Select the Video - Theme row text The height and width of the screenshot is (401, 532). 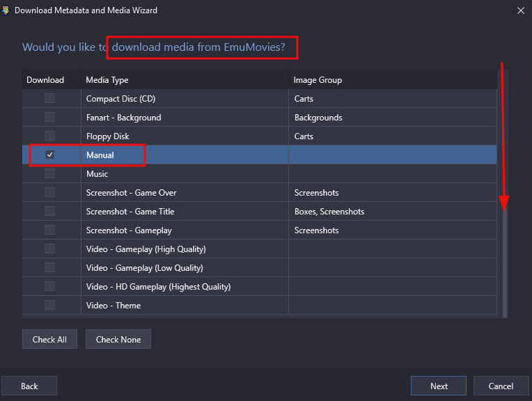pos(114,306)
